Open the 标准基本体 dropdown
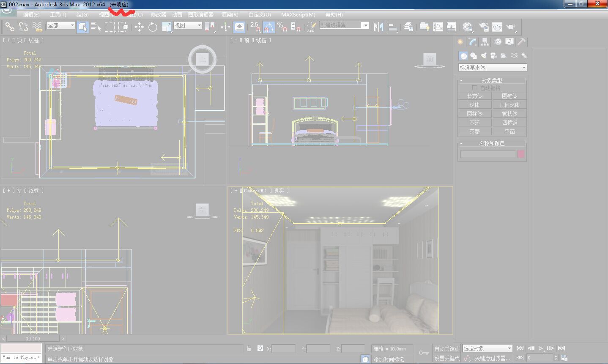 [493, 68]
